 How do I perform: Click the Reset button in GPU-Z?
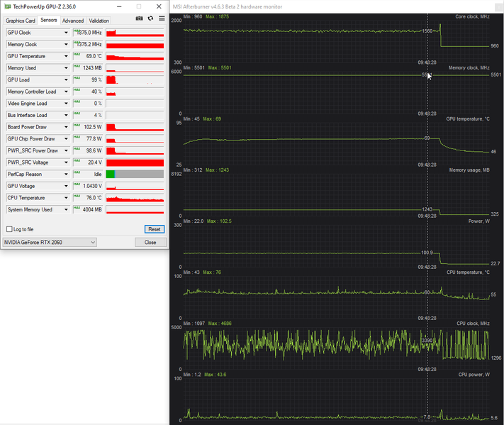point(155,229)
